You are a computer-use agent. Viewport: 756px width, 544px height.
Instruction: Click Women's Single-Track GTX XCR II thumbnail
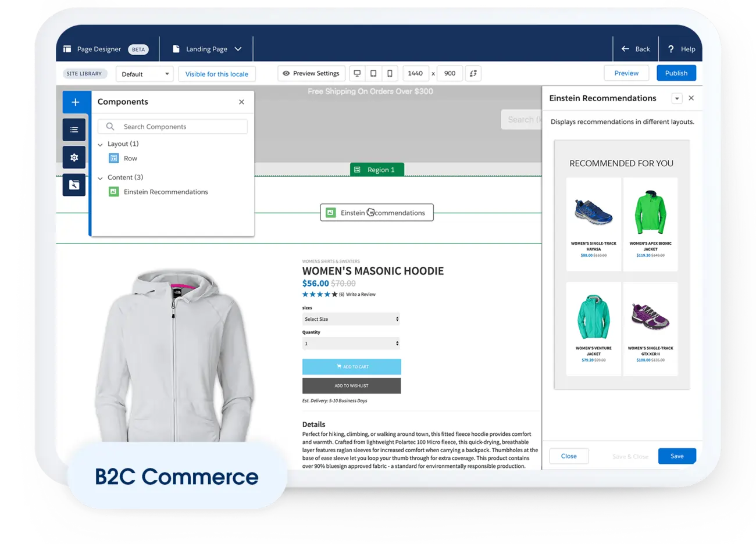point(650,316)
